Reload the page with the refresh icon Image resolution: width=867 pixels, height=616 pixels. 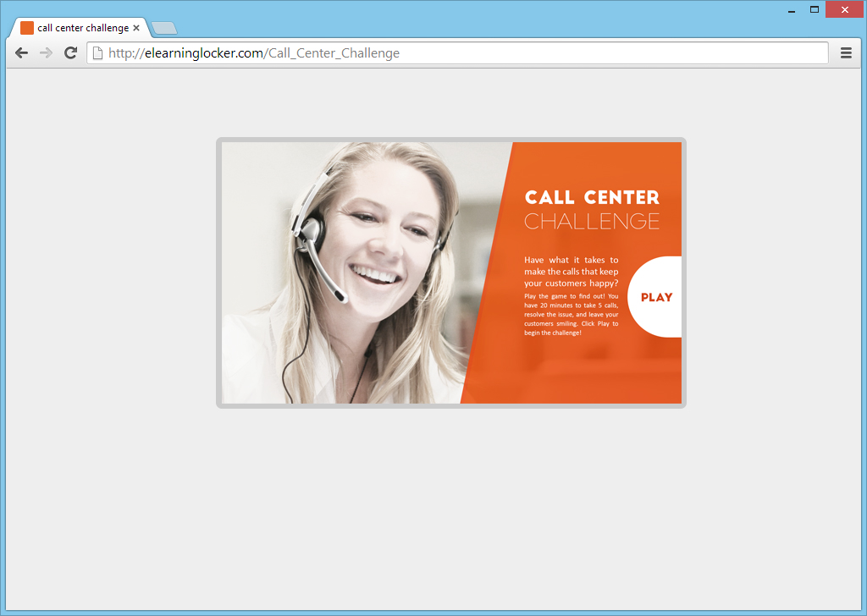[70, 53]
